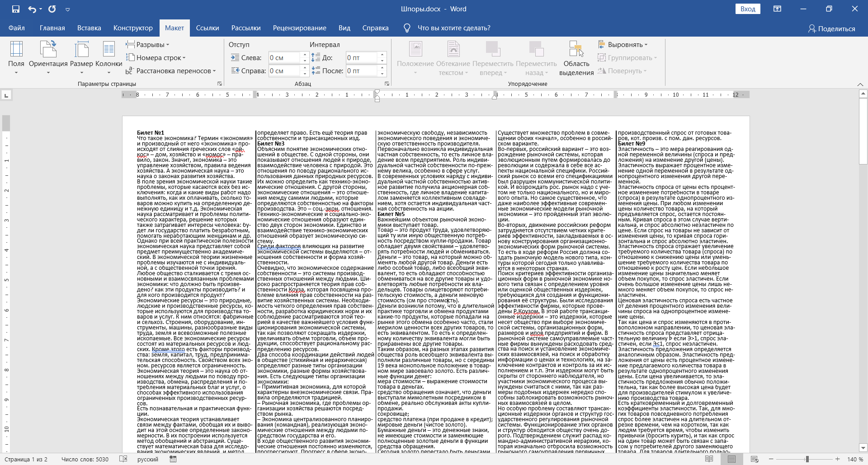This screenshot has height=465, width=868.
Task: Switch to the Главная tab
Action: point(52,28)
